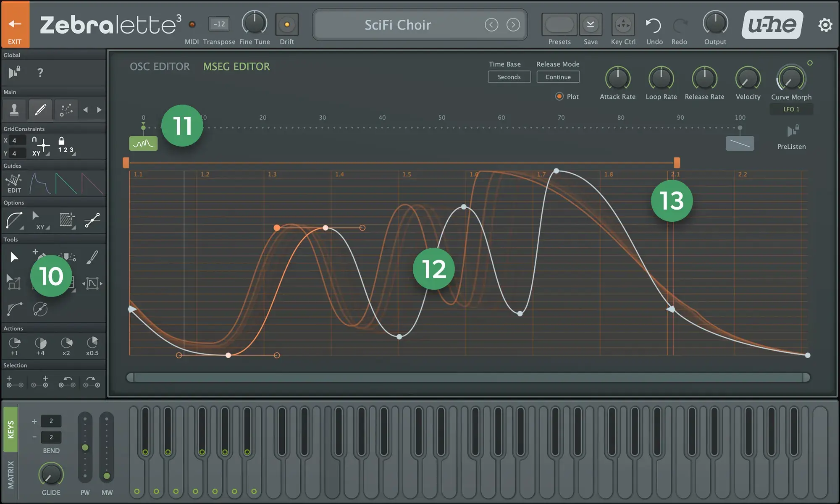
Task: Toggle the Plot radio button
Action: point(559,97)
